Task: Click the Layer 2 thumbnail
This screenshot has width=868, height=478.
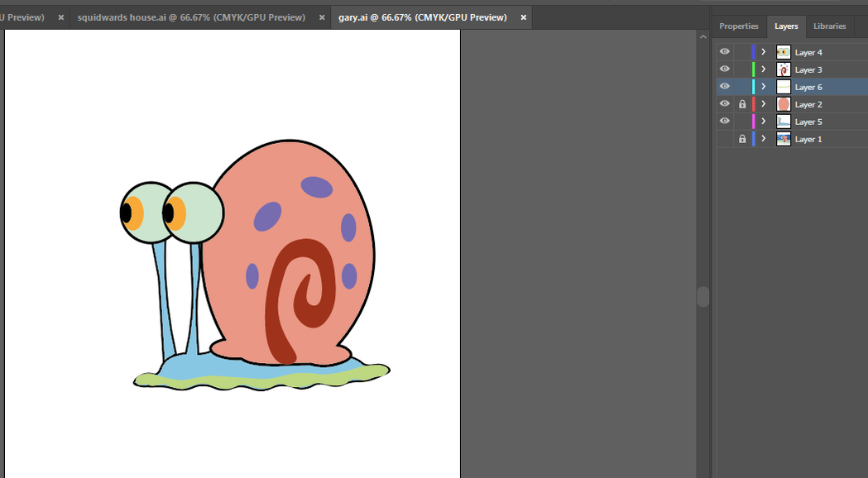Action: click(784, 104)
